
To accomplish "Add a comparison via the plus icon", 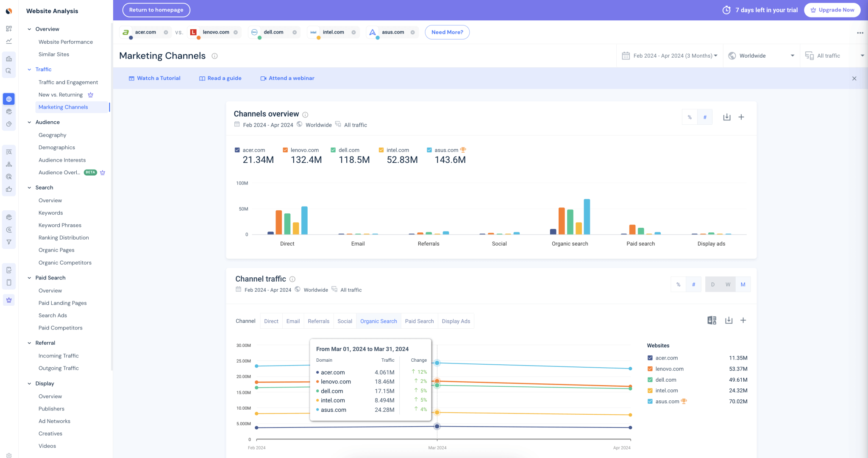I will click(741, 117).
